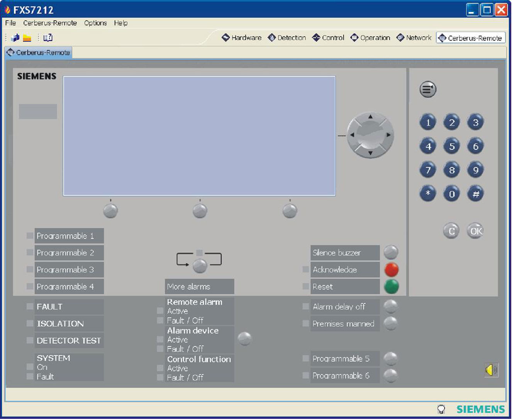Click the first toolbar connect icon
512x420 pixels.
(15, 38)
